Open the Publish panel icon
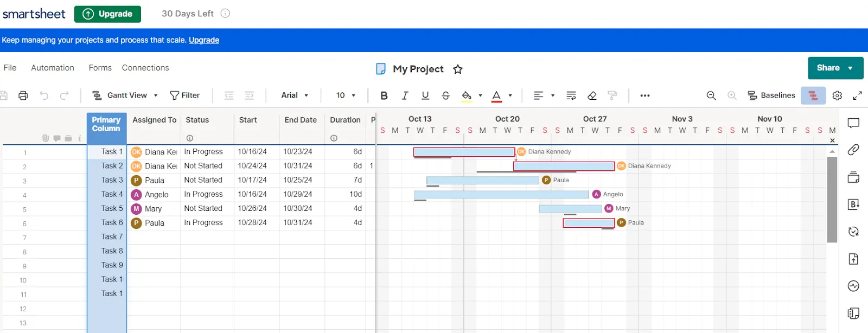 (853, 259)
